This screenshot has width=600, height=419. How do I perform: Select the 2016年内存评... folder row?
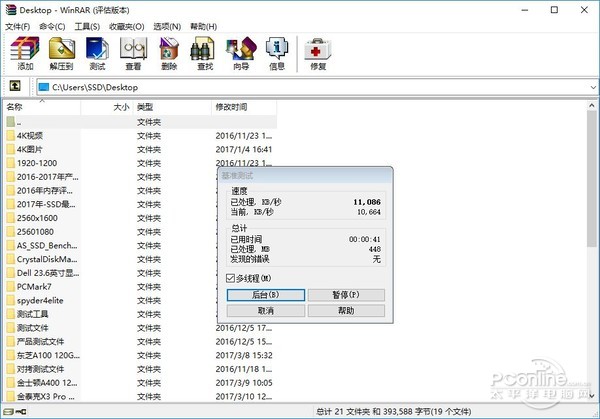point(140,191)
